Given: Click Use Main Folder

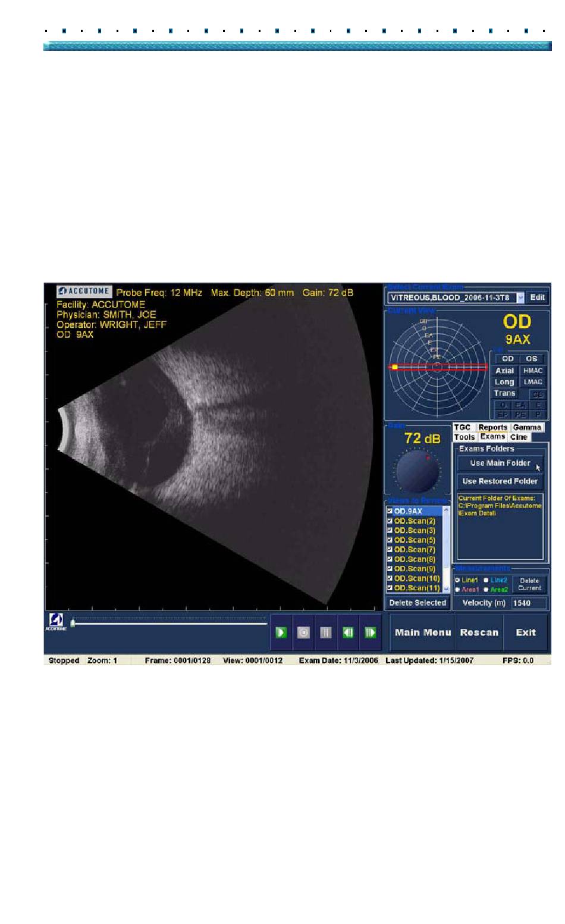Looking at the screenshot, I should point(500,463).
